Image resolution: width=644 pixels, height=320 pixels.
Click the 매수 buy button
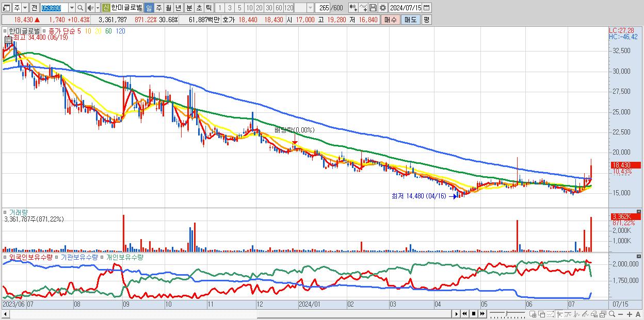(x=390, y=20)
